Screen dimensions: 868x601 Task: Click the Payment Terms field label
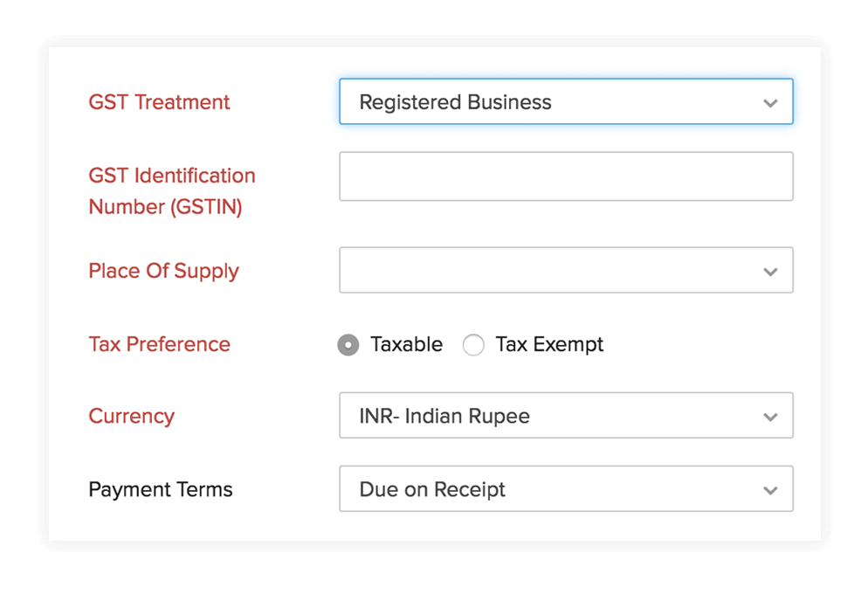pos(161,489)
